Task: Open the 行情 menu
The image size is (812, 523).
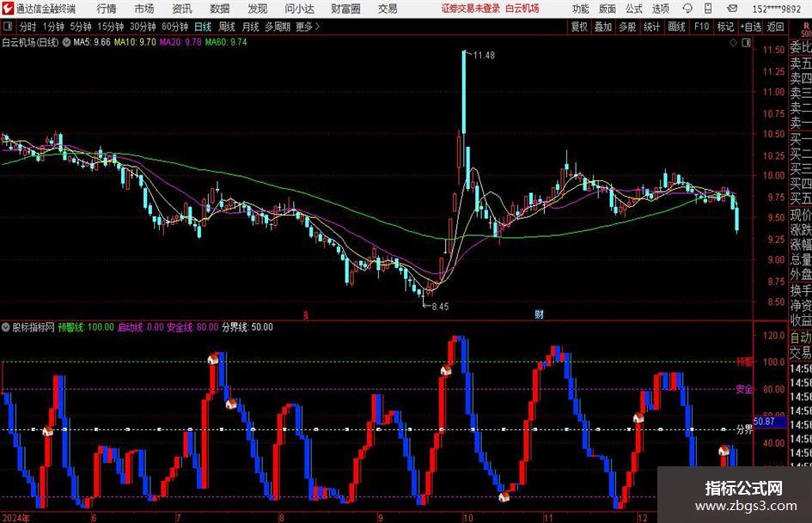Action: [107, 9]
